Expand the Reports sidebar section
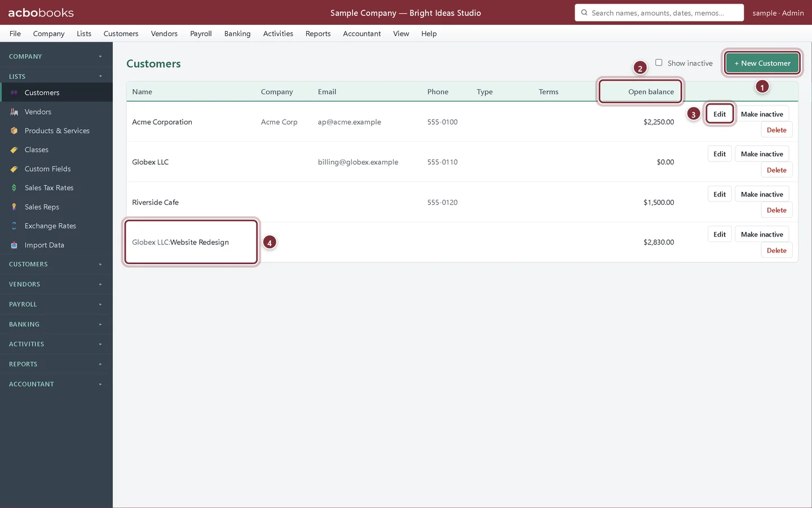This screenshot has height=508, width=812. pyautogui.click(x=56, y=364)
